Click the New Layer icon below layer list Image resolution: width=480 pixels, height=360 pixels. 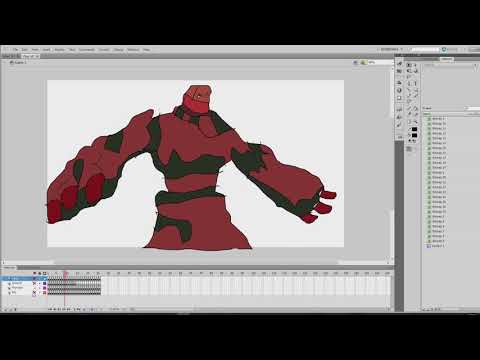(6, 309)
